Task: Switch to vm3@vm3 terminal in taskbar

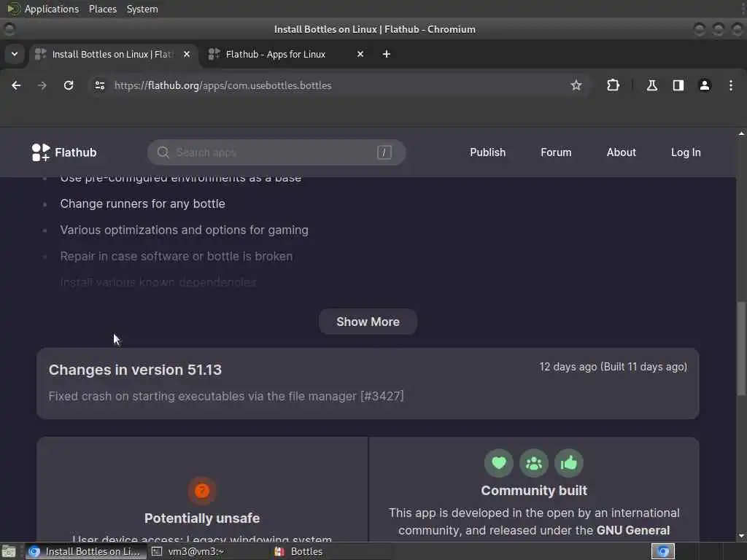Action: tap(207, 551)
